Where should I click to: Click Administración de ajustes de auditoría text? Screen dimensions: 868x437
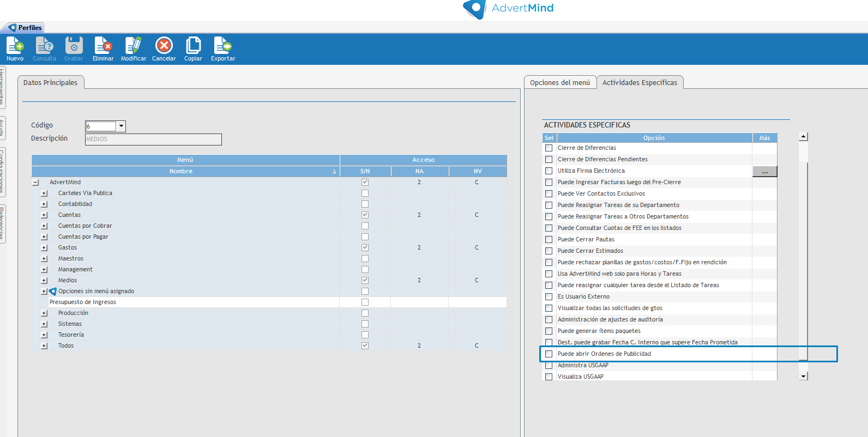click(x=610, y=320)
